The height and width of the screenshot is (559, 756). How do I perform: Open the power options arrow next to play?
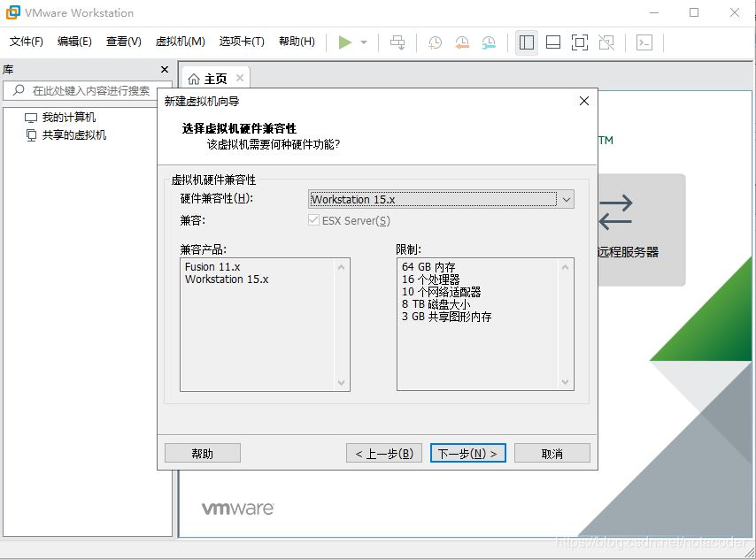(x=364, y=42)
